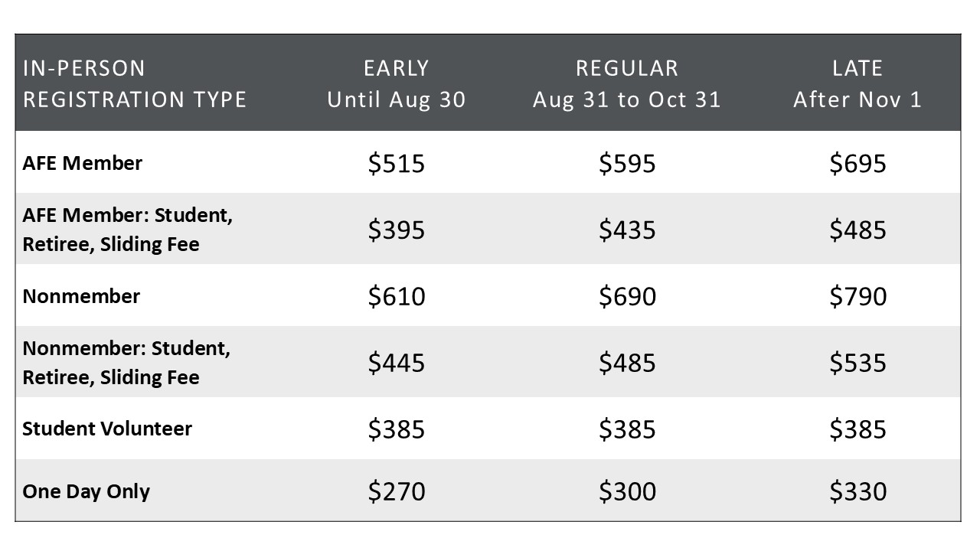The width and height of the screenshot is (980, 551).
Task: Select Nonmember: Student, Retiree, Sliding Fee label
Action: point(127,363)
